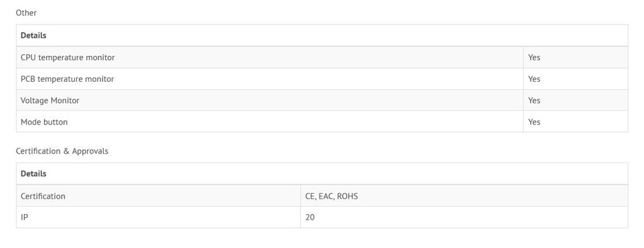
Task: Select the IP row label
Action: point(25,217)
